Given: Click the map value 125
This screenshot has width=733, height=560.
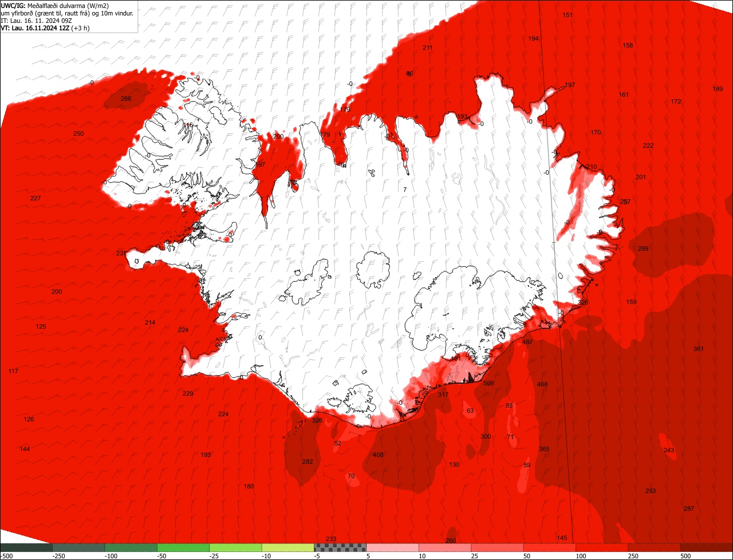Looking at the screenshot, I should pyautogui.click(x=41, y=326).
